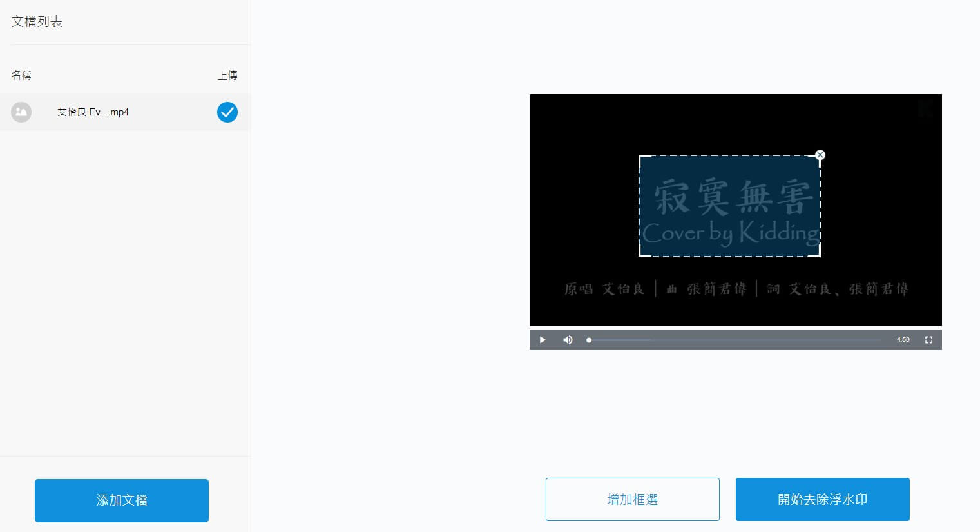Remove the watermark selection box
The height and width of the screenshot is (532, 980).
[x=820, y=155]
